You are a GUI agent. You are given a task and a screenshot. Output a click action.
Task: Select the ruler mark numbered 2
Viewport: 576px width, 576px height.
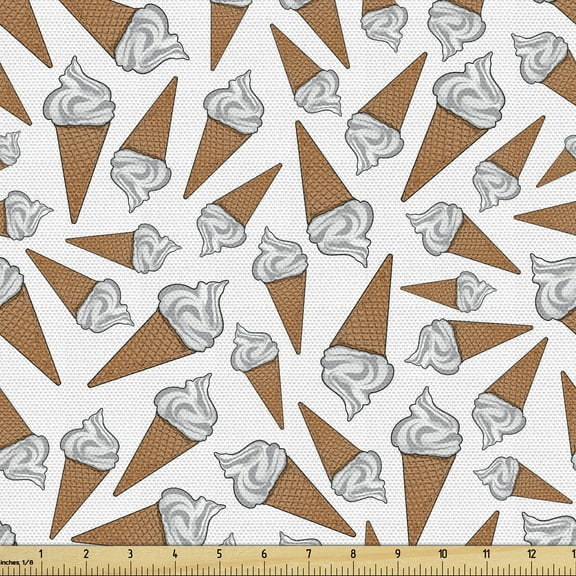pyautogui.click(x=86, y=554)
